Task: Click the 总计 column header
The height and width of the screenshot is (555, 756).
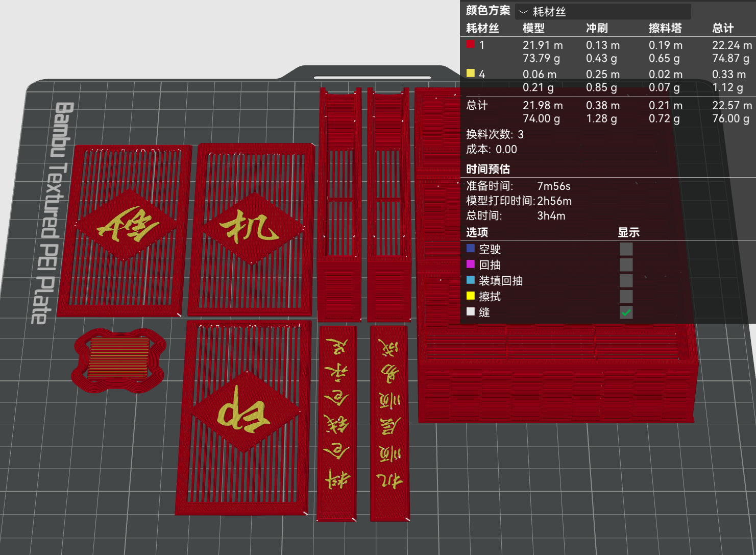Action: pyautogui.click(x=723, y=28)
